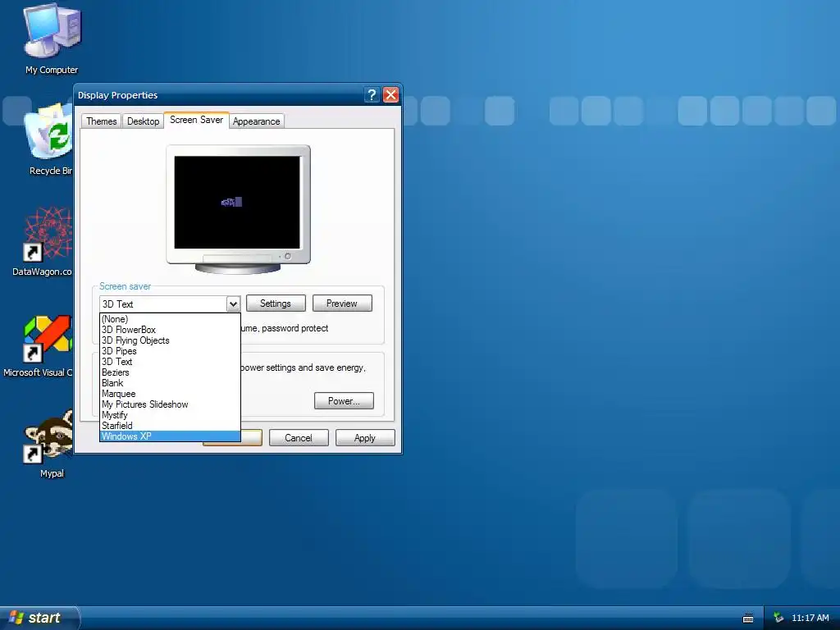Choose 3D Text in the dropdown list

(170, 362)
